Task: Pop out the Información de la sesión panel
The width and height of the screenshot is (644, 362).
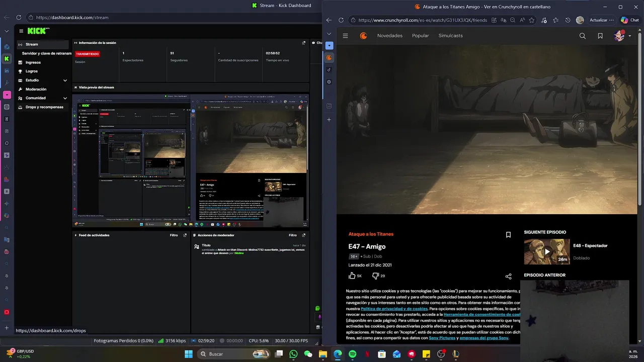Action: (303, 43)
